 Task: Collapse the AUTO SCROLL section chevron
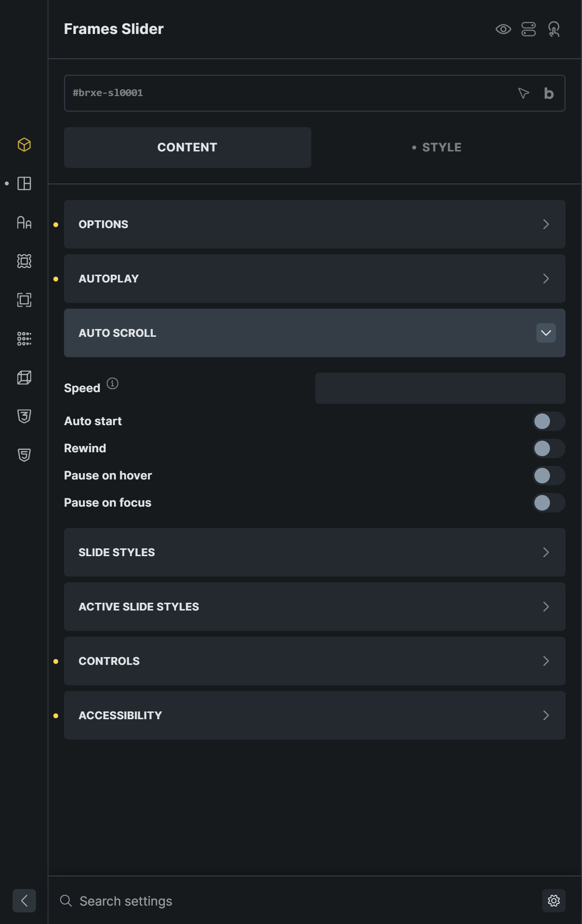point(546,333)
